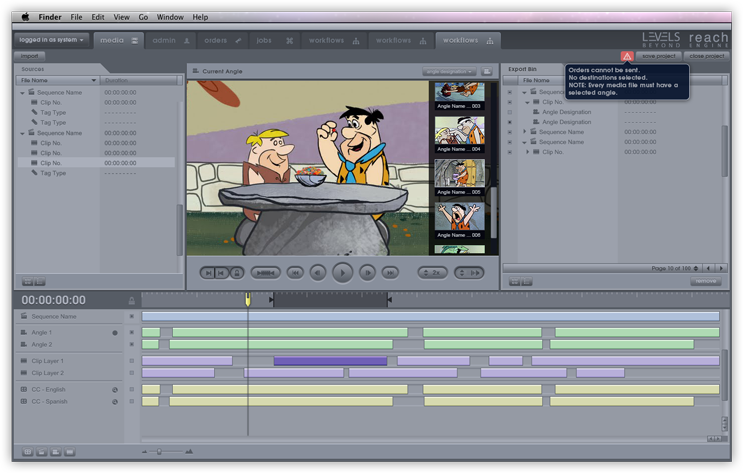Uncheck the checked Angle Designation box in Export Bin
The width and height of the screenshot is (743, 473).
click(510, 122)
